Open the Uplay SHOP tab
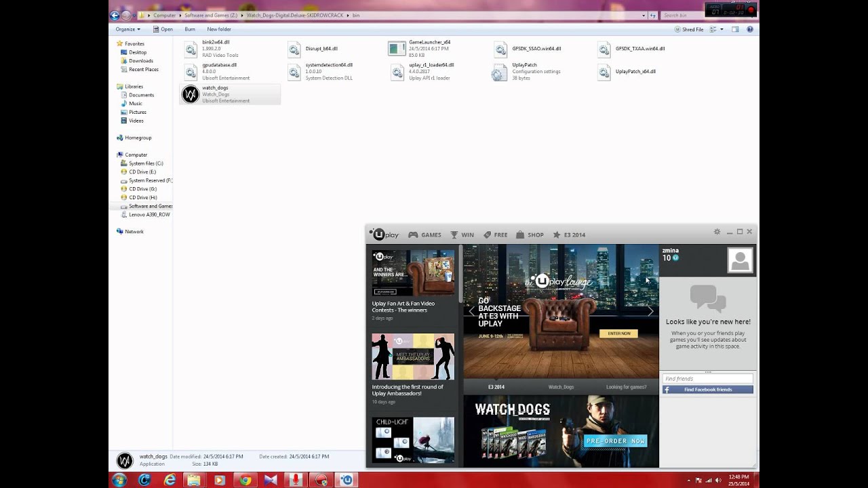Viewport: 868px width, 488px height. click(530, 235)
